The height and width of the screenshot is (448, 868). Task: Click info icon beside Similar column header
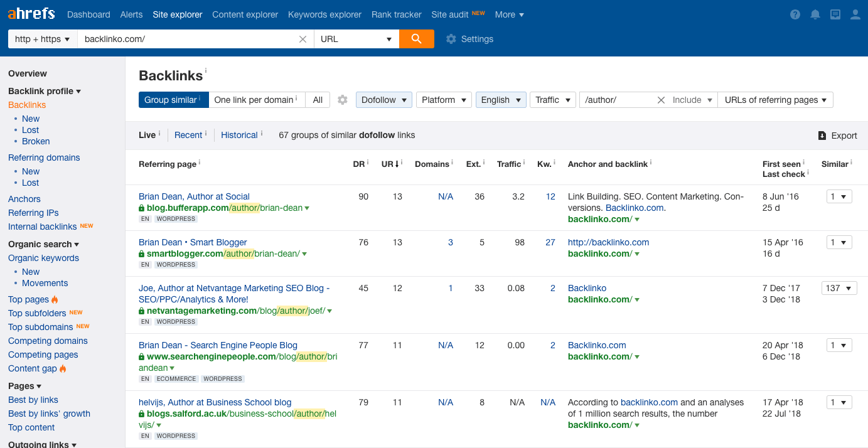(x=852, y=162)
